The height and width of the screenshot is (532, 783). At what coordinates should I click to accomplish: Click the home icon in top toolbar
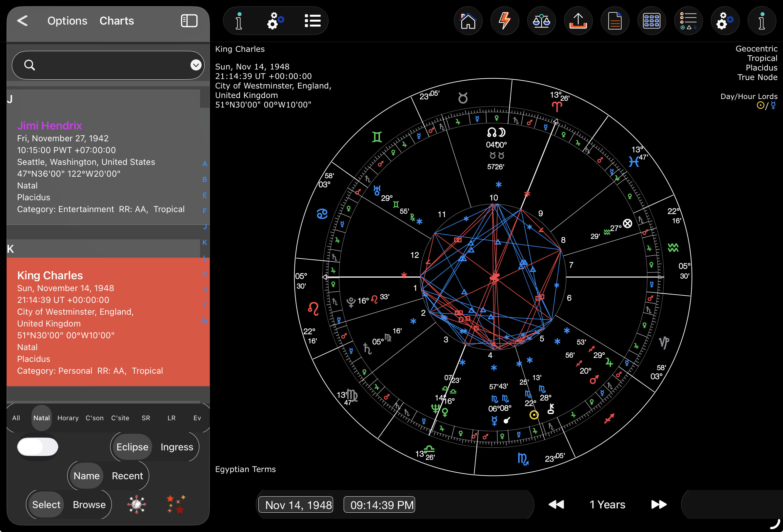click(x=468, y=21)
